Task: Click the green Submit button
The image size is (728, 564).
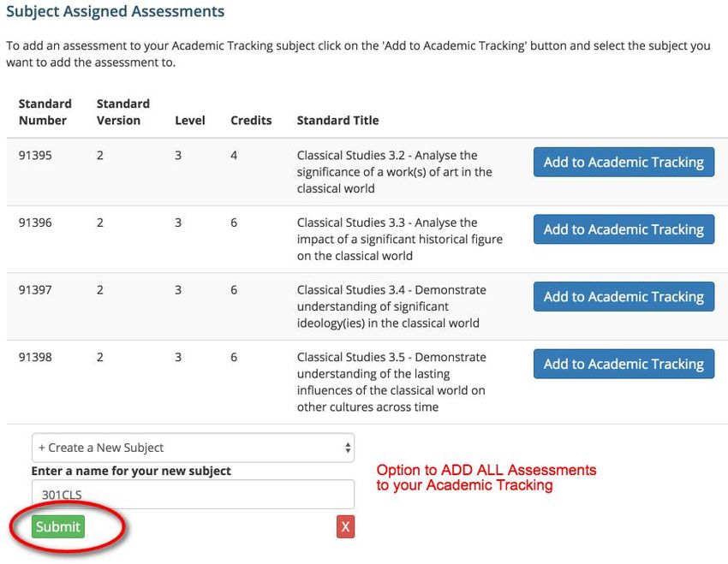Action: pos(58,526)
